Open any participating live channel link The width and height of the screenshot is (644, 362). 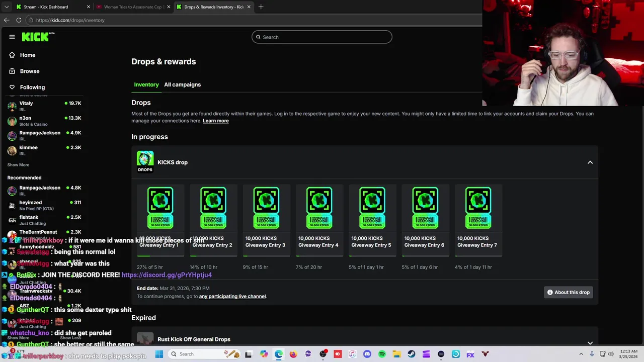tap(232, 296)
